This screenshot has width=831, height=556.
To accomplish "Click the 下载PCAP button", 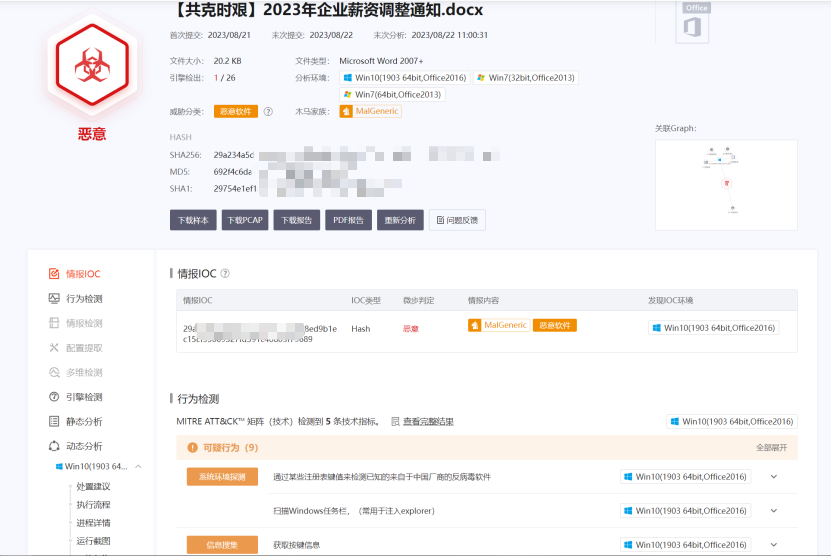I will coord(245,221).
